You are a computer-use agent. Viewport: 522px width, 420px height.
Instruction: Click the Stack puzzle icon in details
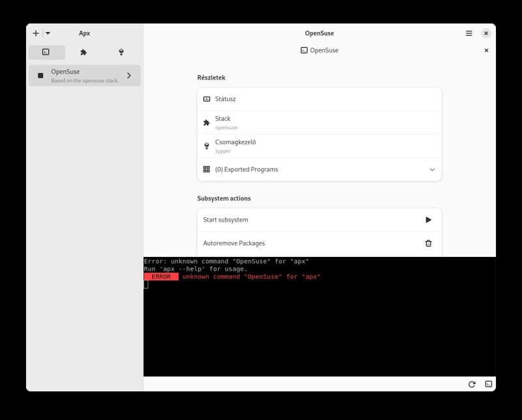point(207,123)
